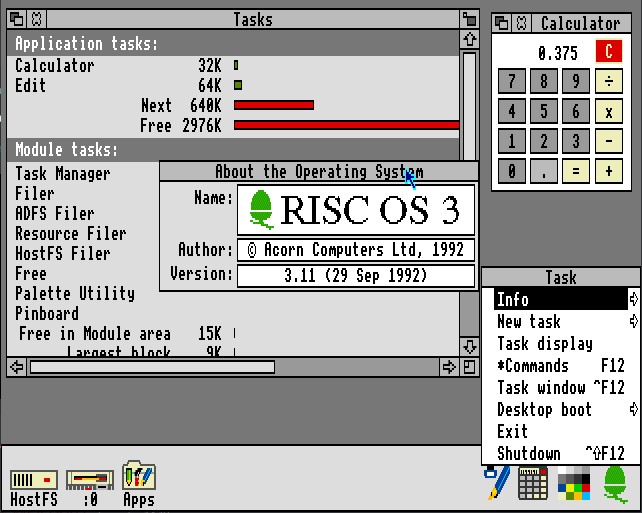Viewport: 642px width, 513px height.
Task: Select Palette Utility module task
Action: click(75, 294)
